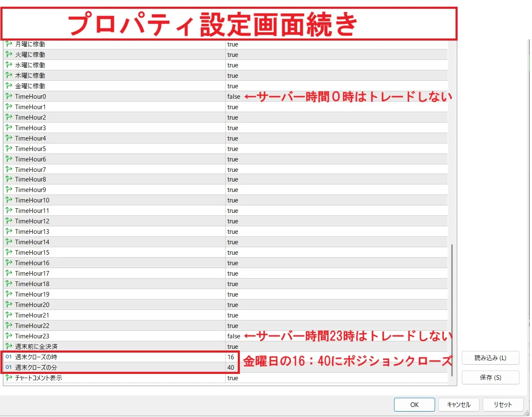Select the TimeHour15 parameter name

[32, 253]
